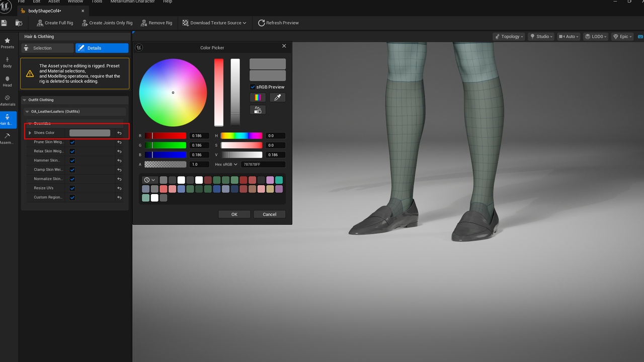This screenshot has height=362, width=644.
Task: Confirm color with OK button
Action: 234,214
